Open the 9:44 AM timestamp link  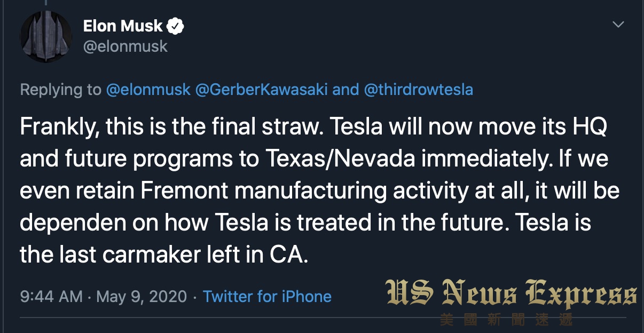pos(51,296)
